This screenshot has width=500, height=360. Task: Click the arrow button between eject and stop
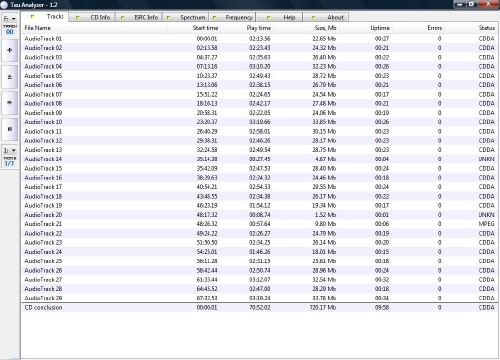(x=10, y=103)
